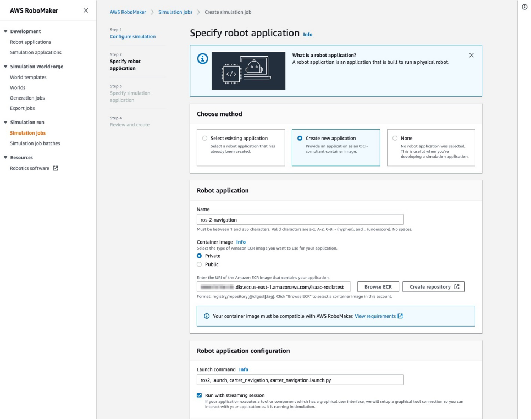
Task: Click the Robot application configuration heading
Action: (243, 351)
